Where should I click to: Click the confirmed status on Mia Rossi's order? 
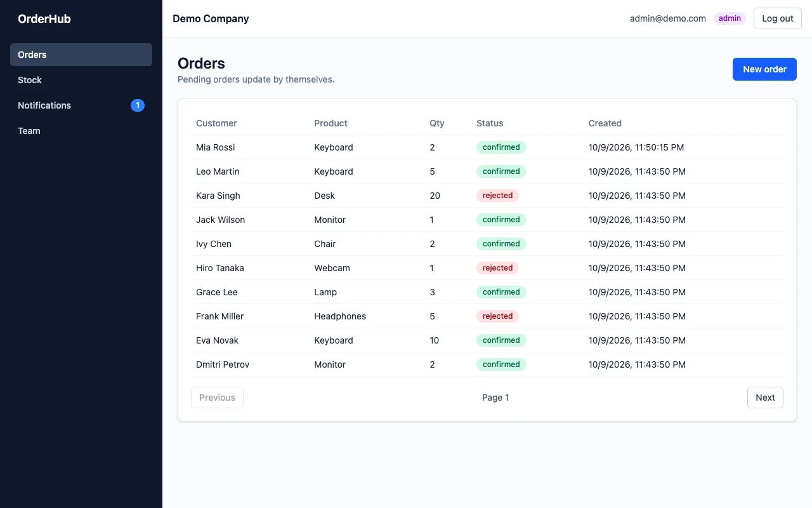[501, 147]
